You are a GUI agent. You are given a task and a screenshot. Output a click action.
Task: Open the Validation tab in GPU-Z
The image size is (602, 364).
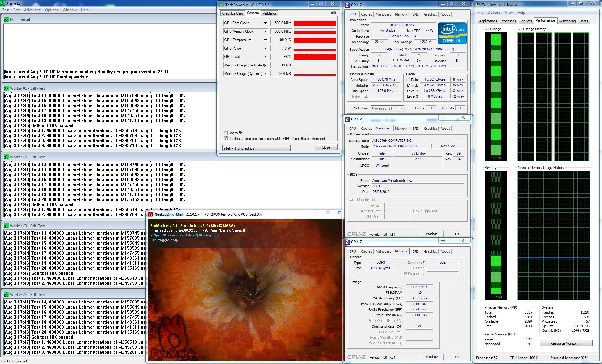click(270, 13)
